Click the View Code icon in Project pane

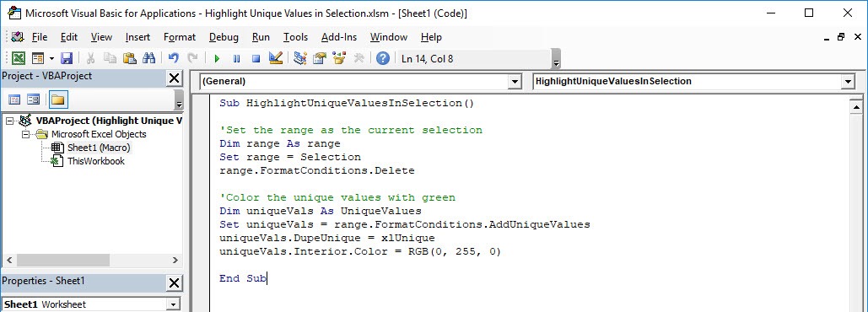coord(14,100)
